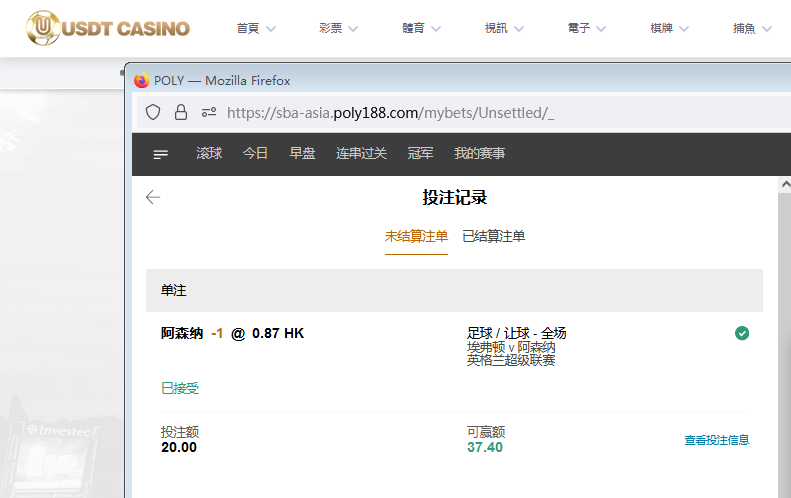Open the 今日 section
This screenshot has width=791, height=498.
255,153
